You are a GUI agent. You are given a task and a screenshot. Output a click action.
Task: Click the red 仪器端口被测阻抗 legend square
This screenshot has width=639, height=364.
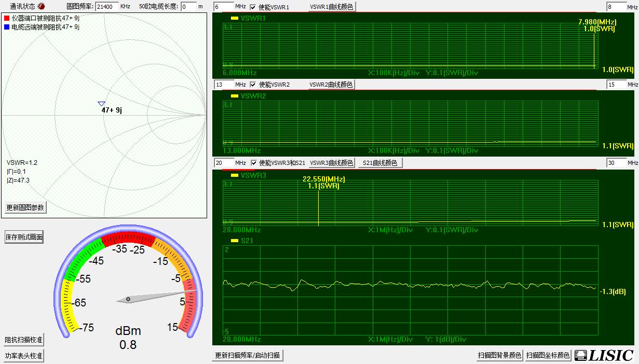[x=7, y=18]
